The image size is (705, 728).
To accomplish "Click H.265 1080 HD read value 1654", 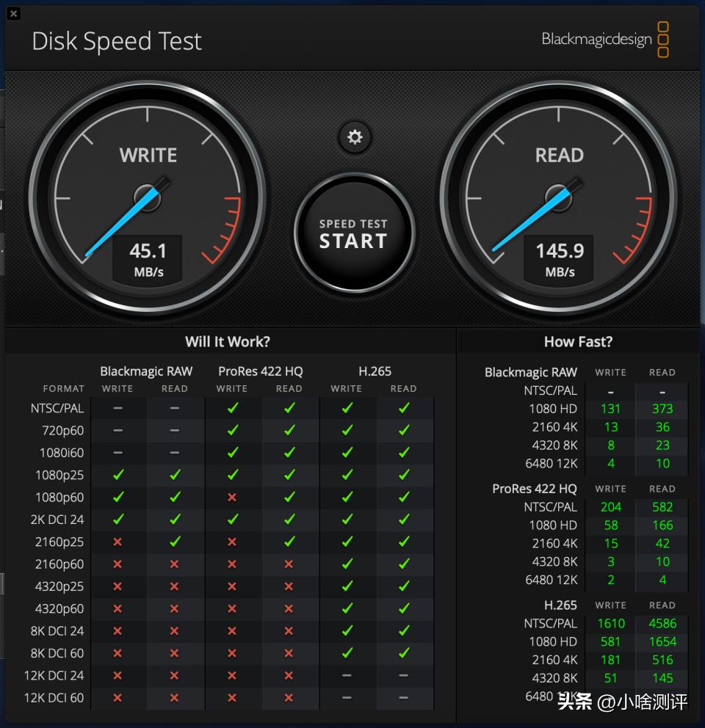I will [662, 641].
